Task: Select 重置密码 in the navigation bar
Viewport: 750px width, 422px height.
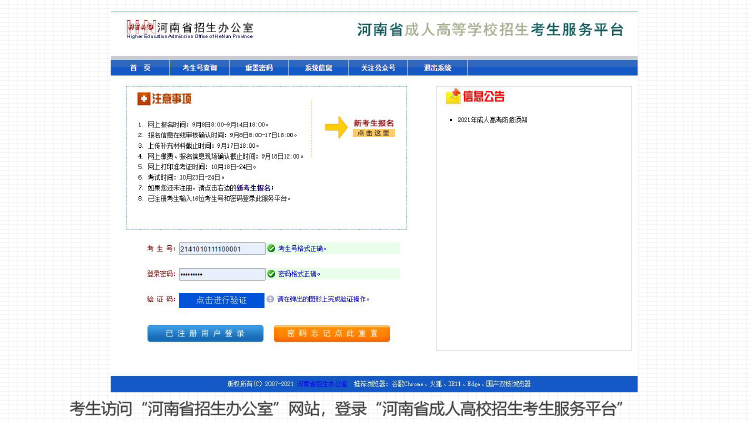Action: click(258, 68)
